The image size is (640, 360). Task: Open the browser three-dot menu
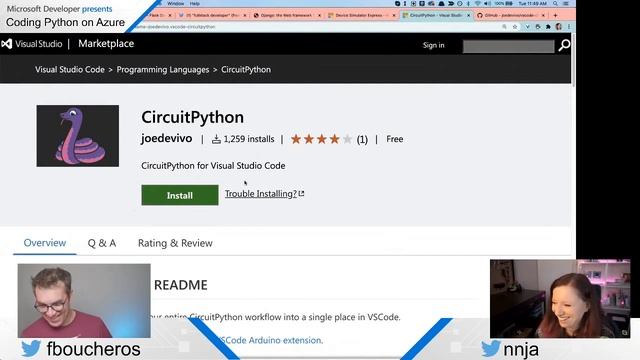pos(569,27)
